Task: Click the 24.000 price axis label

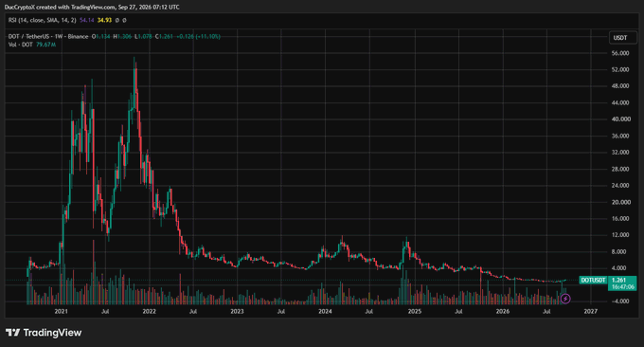Action: point(620,186)
